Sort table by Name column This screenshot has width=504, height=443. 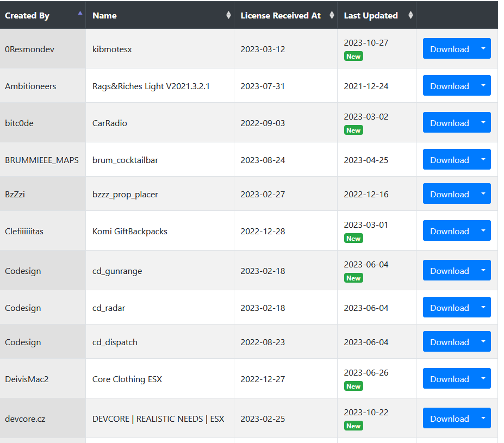point(160,15)
